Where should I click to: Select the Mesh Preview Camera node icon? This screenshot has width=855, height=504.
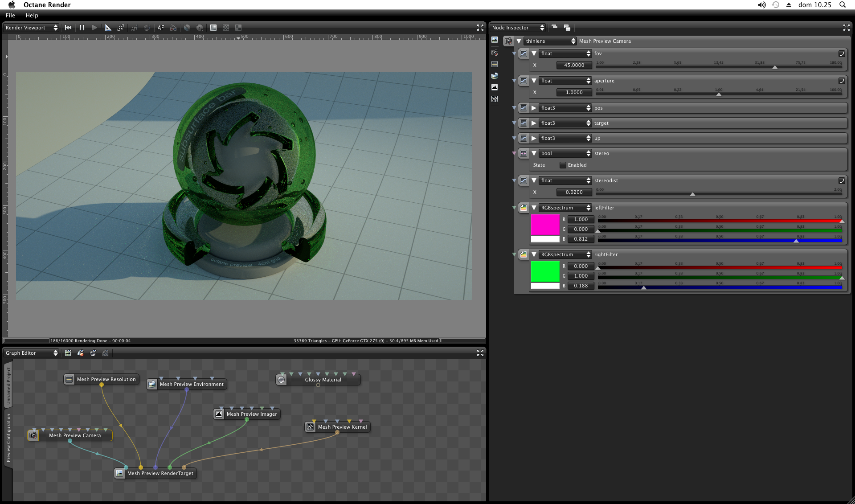[33, 435]
